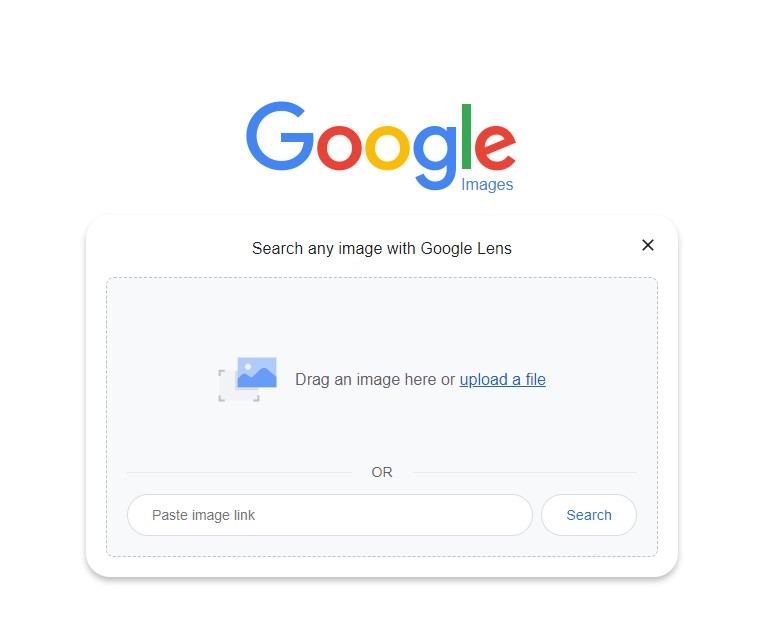Click the blue picture illustration icon
This screenshot has height=634, width=769.
pos(256,373)
